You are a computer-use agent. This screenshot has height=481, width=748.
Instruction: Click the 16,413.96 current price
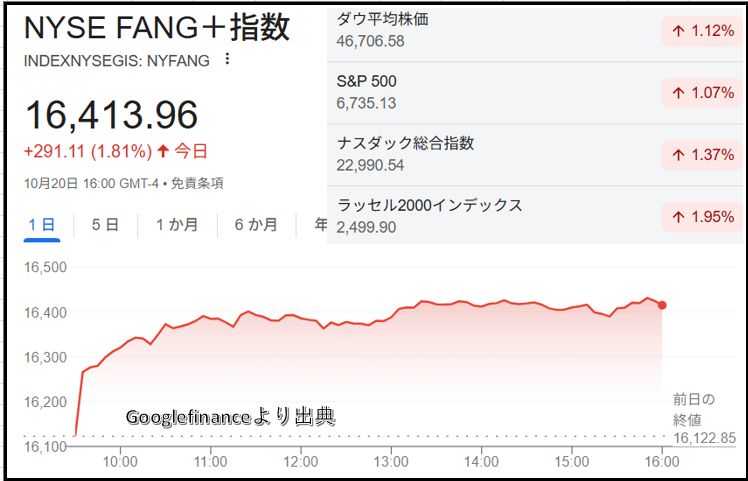click(x=111, y=115)
